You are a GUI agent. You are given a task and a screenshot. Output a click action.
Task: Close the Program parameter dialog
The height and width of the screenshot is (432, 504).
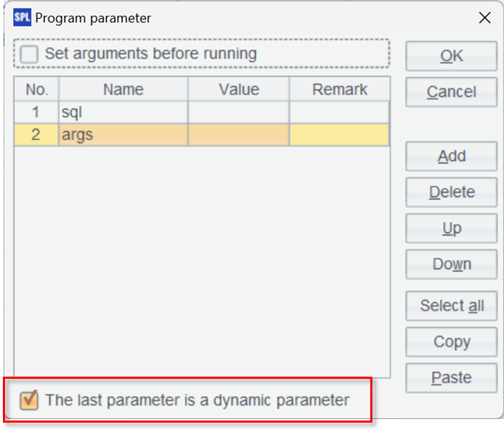coord(485,18)
